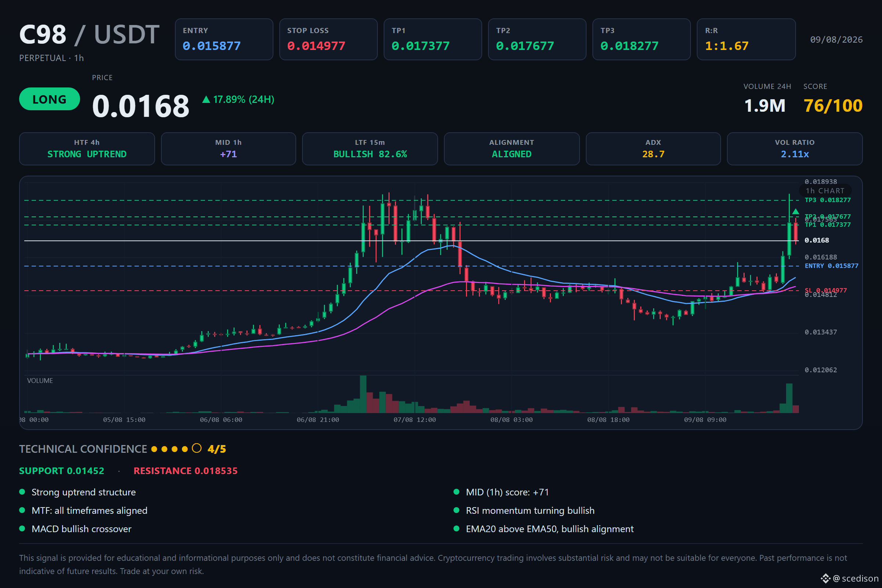
Task: Click the "09/08 09:00" time axis label
Action: coord(705,420)
